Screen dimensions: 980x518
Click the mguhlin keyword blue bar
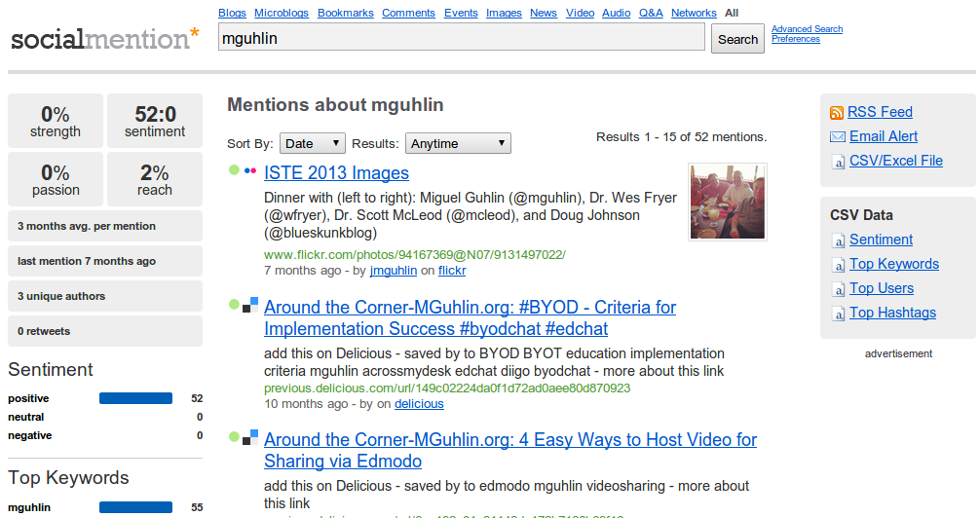135,507
